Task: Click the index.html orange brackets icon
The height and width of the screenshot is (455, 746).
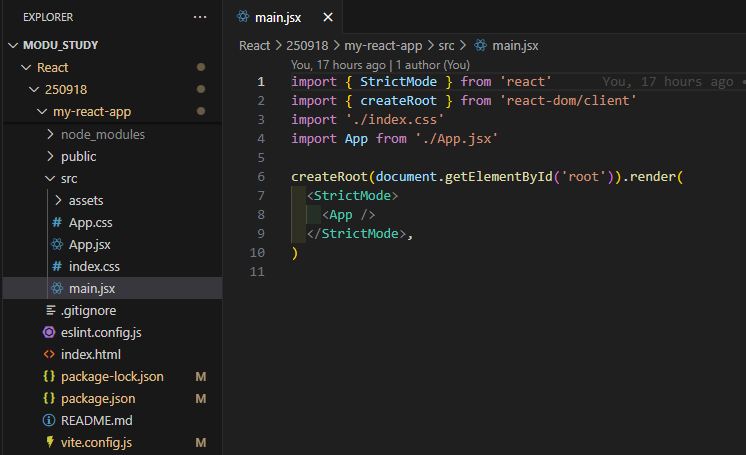Action: click(x=49, y=354)
